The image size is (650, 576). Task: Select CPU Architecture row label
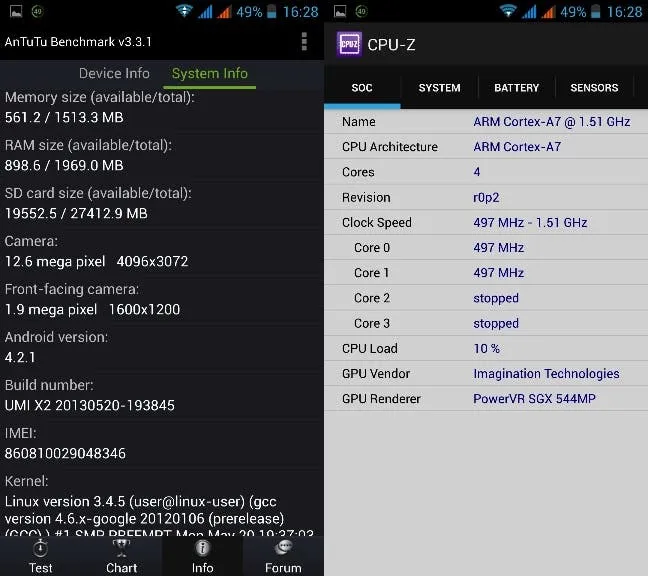390,147
